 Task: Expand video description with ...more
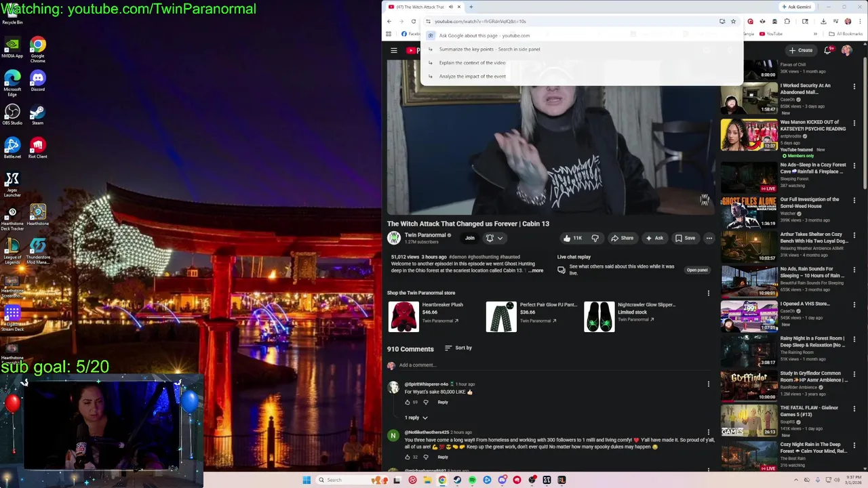[x=536, y=270]
